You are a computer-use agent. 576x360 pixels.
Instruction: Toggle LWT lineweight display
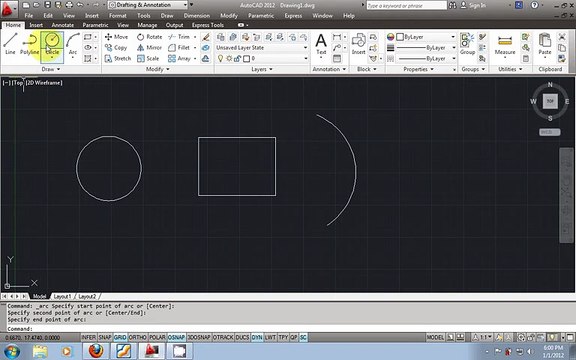pos(270,337)
